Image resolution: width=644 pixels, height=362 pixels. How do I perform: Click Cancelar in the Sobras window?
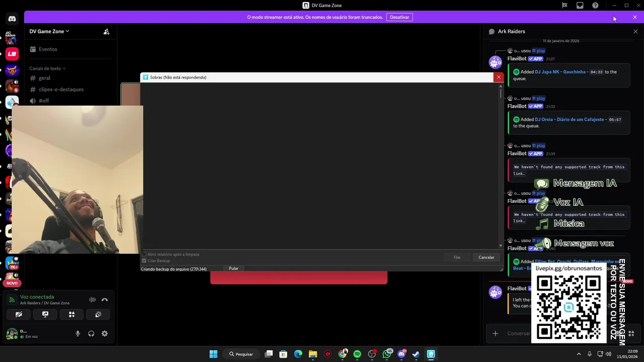pyautogui.click(x=486, y=257)
